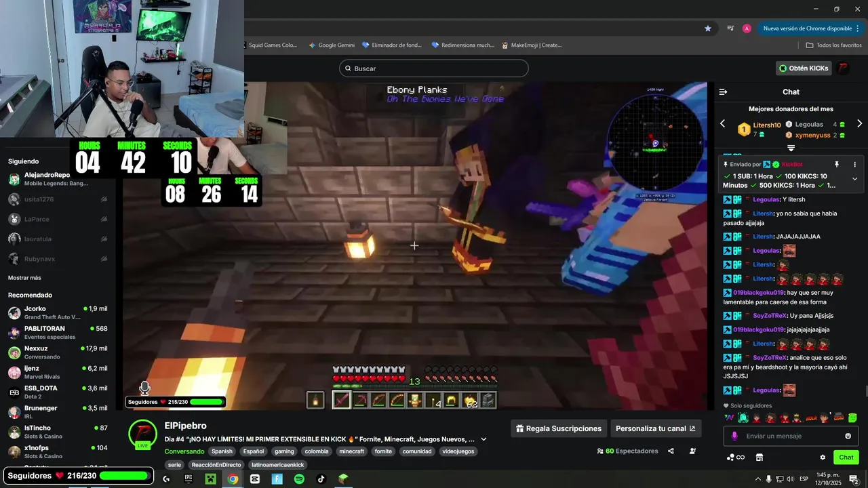Viewport: 868px width, 488px height.
Task: Show hidden tray icons chevron
Action: [757, 479]
